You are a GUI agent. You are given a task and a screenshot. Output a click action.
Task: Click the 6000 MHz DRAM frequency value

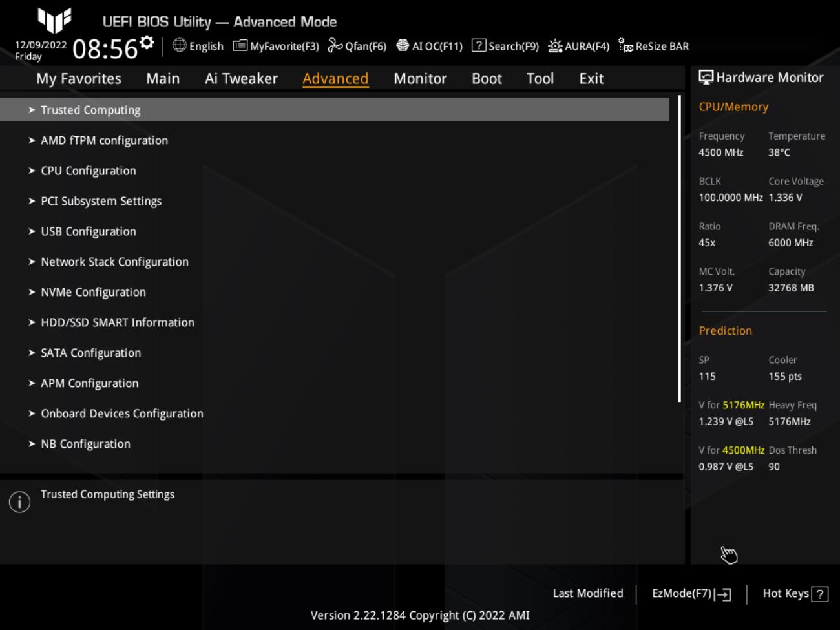point(790,243)
